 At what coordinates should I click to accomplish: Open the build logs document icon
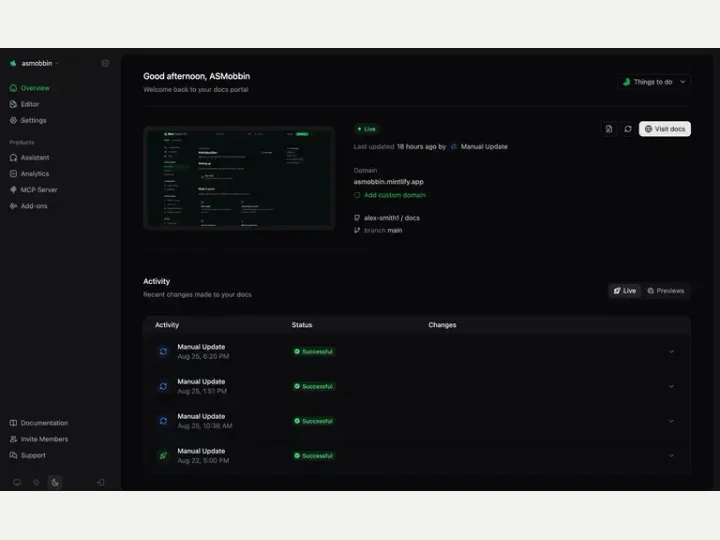pos(609,129)
